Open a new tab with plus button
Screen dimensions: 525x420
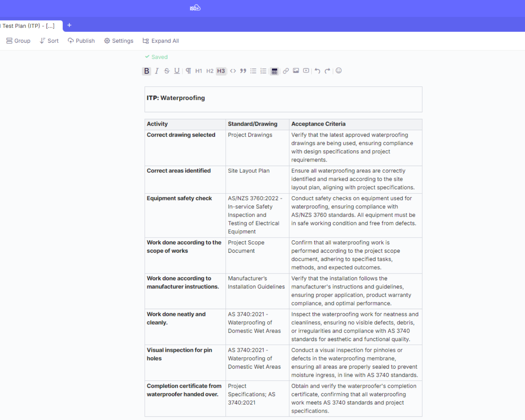point(69,25)
